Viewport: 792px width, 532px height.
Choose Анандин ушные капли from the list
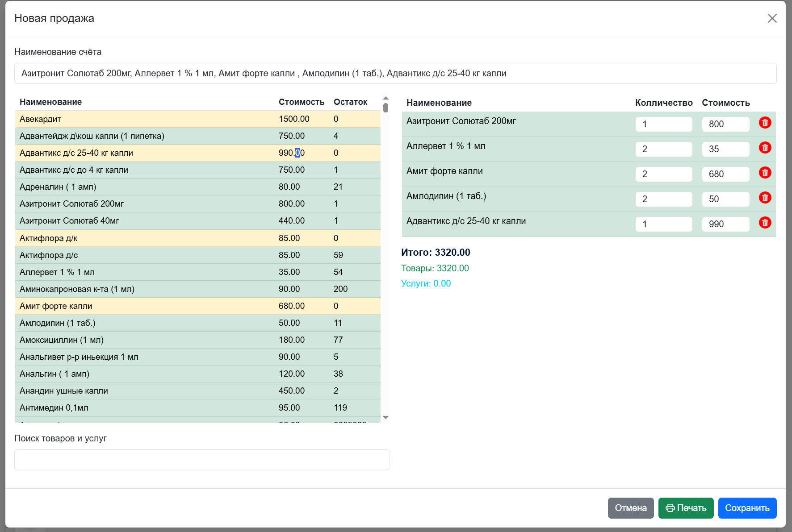(198, 391)
